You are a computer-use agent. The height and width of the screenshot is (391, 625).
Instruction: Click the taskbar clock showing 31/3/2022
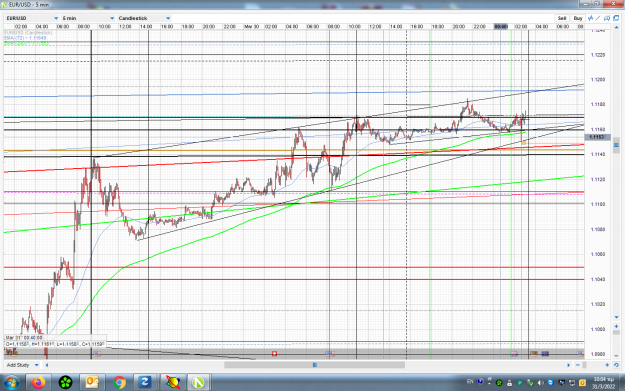tap(603, 383)
